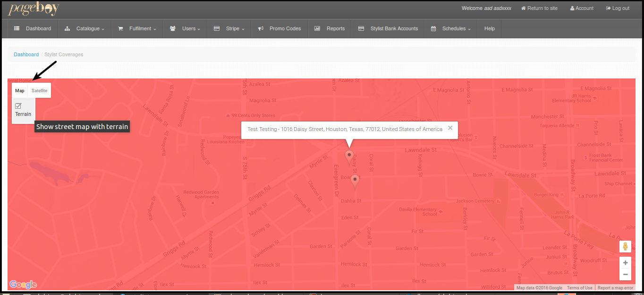
Task: Close the Test Testing address popup
Action: point(450,128)
